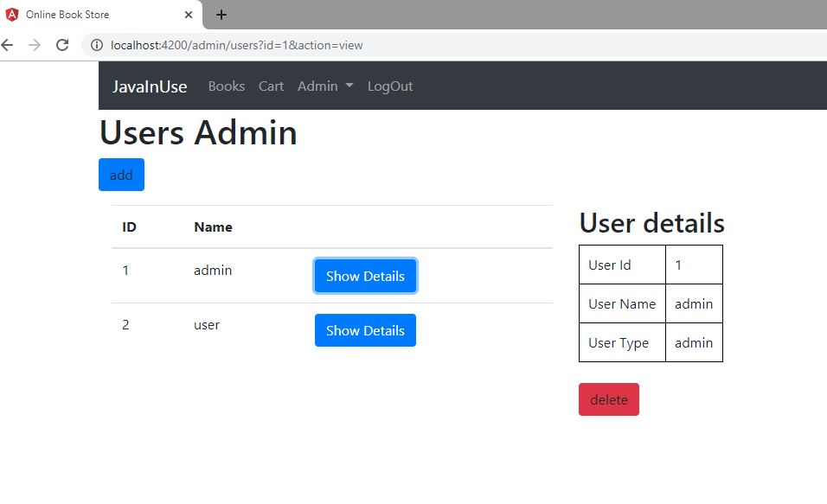Open the Books nav item
Image resolution: width=827 pixels, height=504 pixels.
coord(227,86)
